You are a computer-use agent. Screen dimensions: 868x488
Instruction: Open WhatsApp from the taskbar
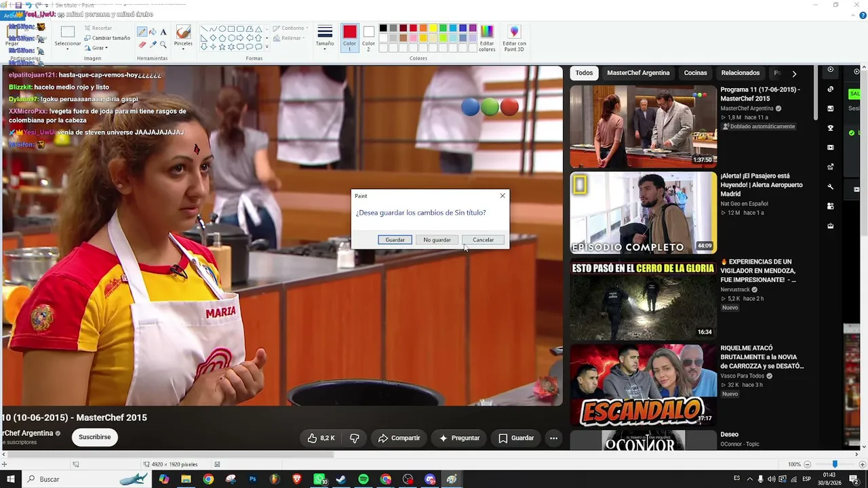319,479
